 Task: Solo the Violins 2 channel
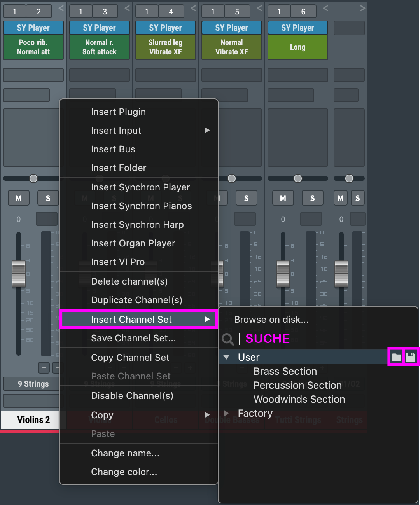point(48,198)
